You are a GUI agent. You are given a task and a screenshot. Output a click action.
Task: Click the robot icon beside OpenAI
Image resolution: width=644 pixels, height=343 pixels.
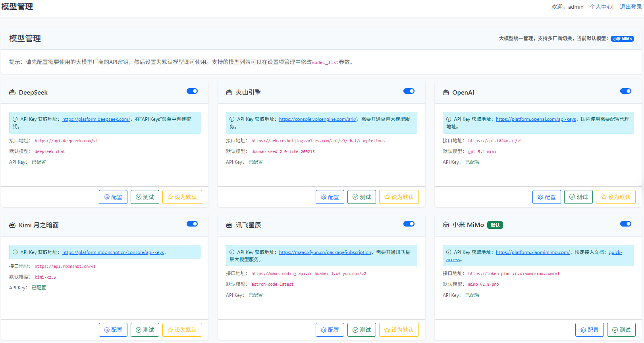pyautogui.click(x=446, y=93)
